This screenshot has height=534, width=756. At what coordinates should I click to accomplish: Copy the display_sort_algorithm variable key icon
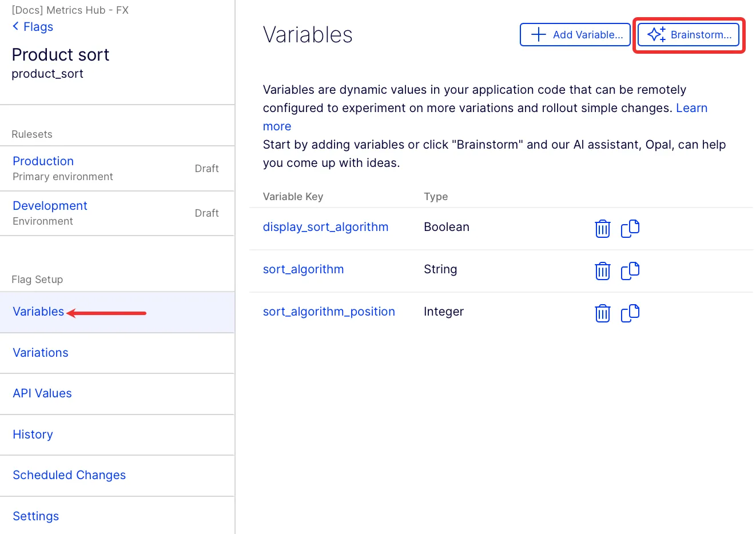pyautogui.click(x=630, y=228)
